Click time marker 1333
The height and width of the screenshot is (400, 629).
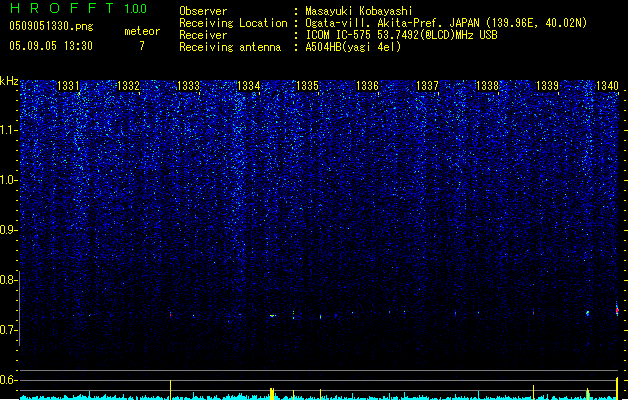189,86
